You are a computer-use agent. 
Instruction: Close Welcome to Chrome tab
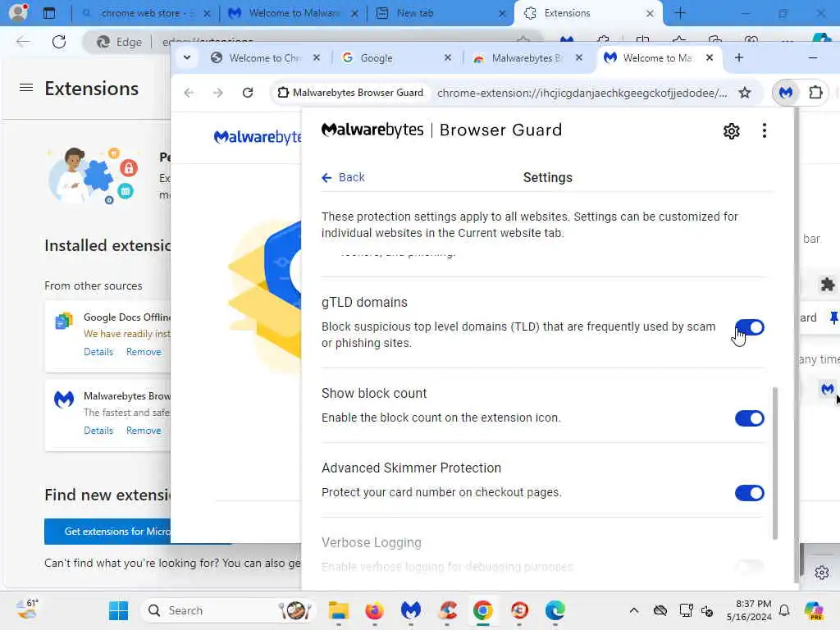click(317, 57)
